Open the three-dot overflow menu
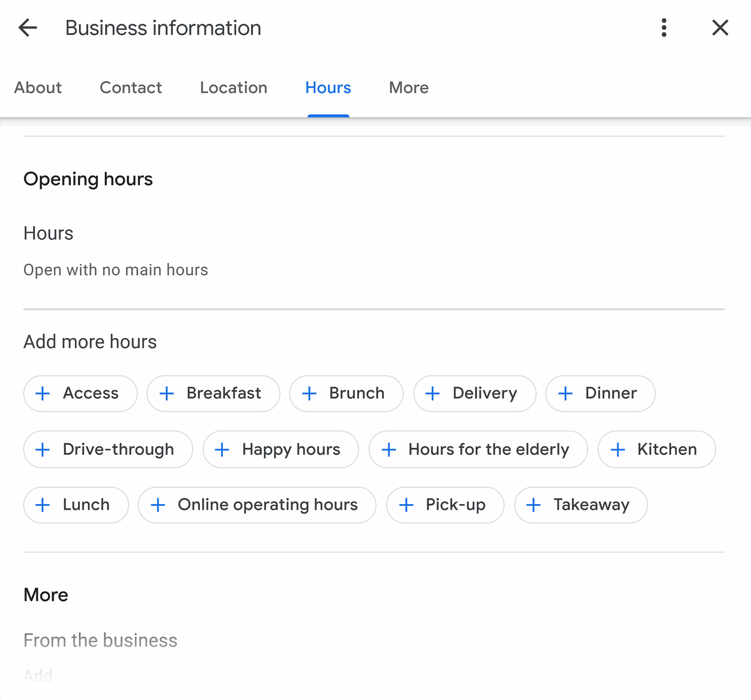Image resolution: width=751 pixels, height=700 pixels. point(664,27)
